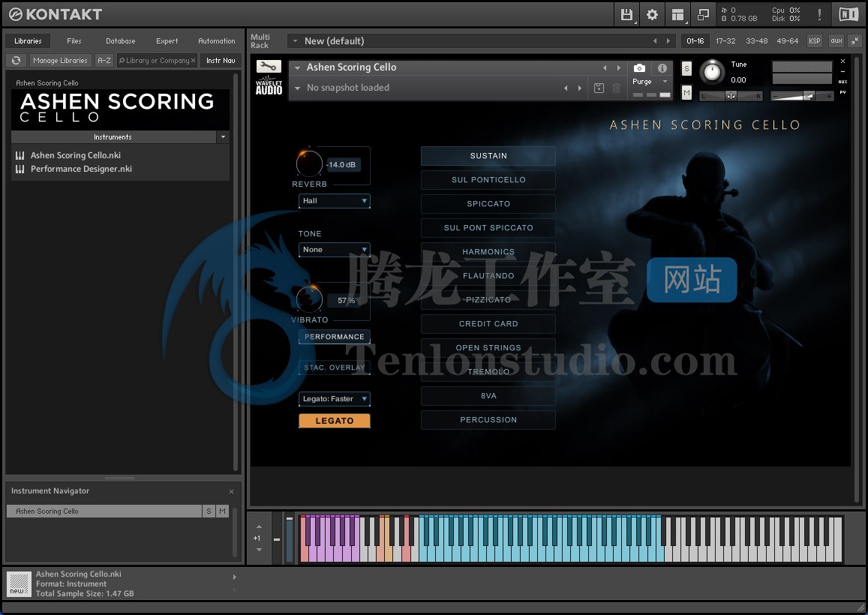The height and width of the screenshot is (615, 868).
Task: Open Purge dropdown menu
Action: coord(650,81)
